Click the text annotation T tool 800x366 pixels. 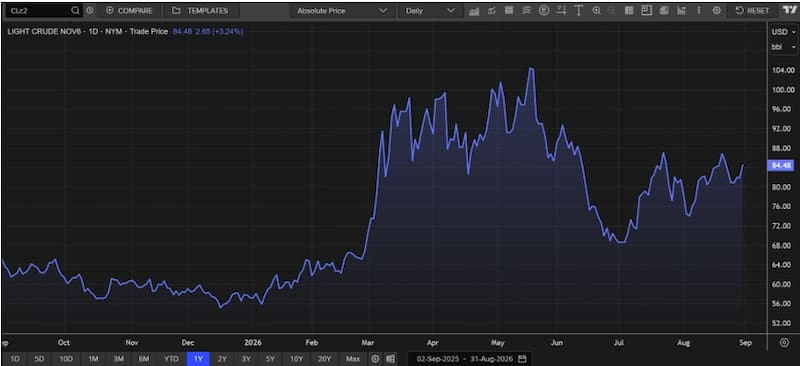click(579, 11)
